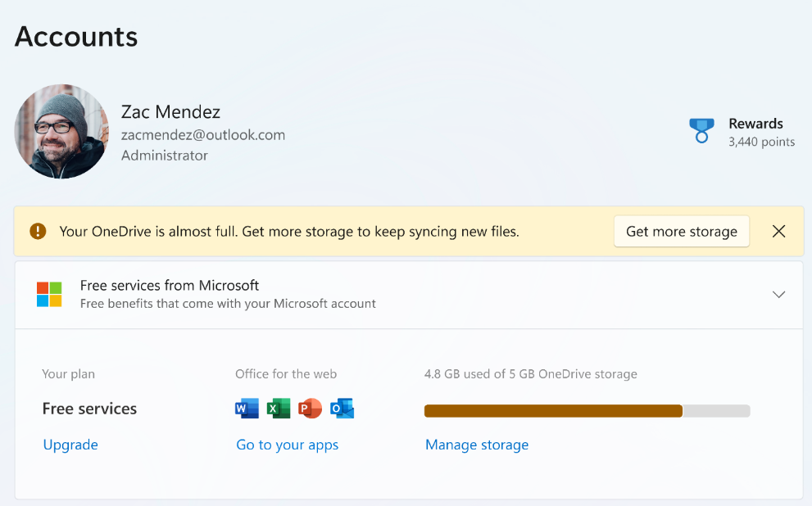
Task: Click the OneDrive storage usage bar
Action: click(x=587, y=411)
